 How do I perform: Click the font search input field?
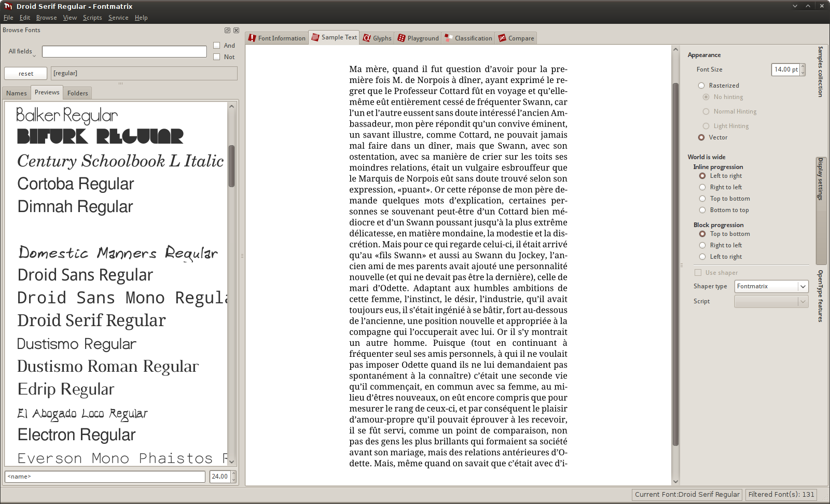tap(125, 52)
